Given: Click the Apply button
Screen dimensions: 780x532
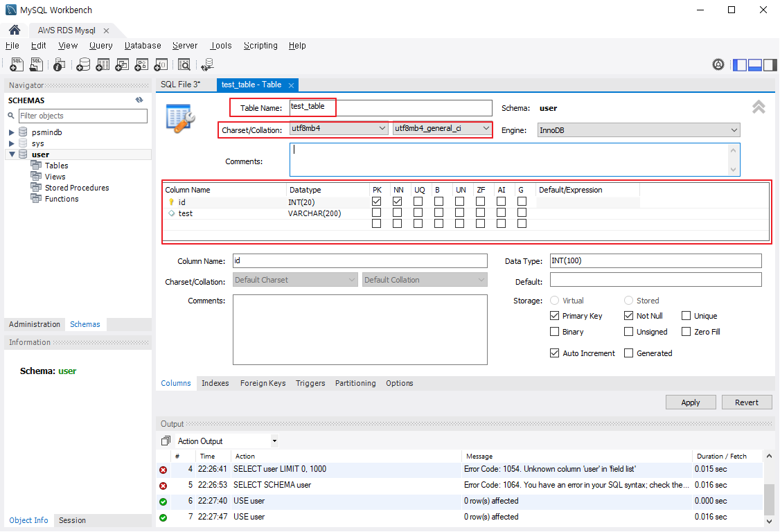Looking at the screenshot, I should [x=691, y=402].
